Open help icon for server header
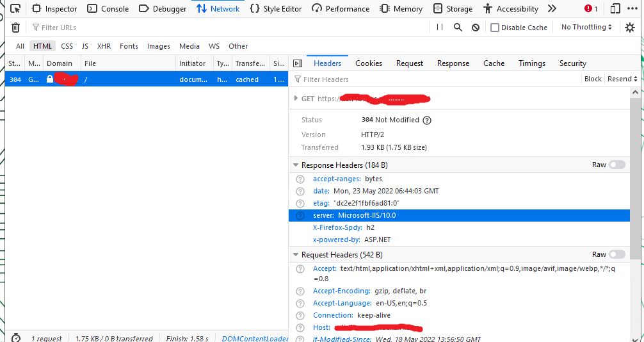Screen dimensions: 644x342 pos(300,215)
